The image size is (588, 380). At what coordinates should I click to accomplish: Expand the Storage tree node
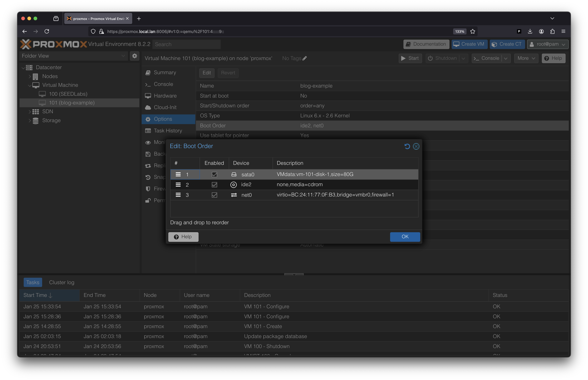point(30,120)
